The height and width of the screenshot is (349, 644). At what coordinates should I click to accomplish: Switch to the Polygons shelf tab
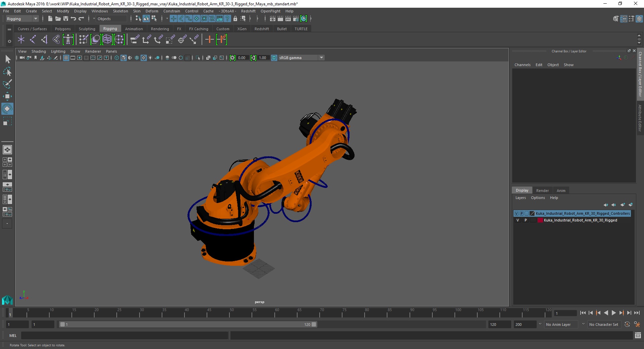[63, 29]
